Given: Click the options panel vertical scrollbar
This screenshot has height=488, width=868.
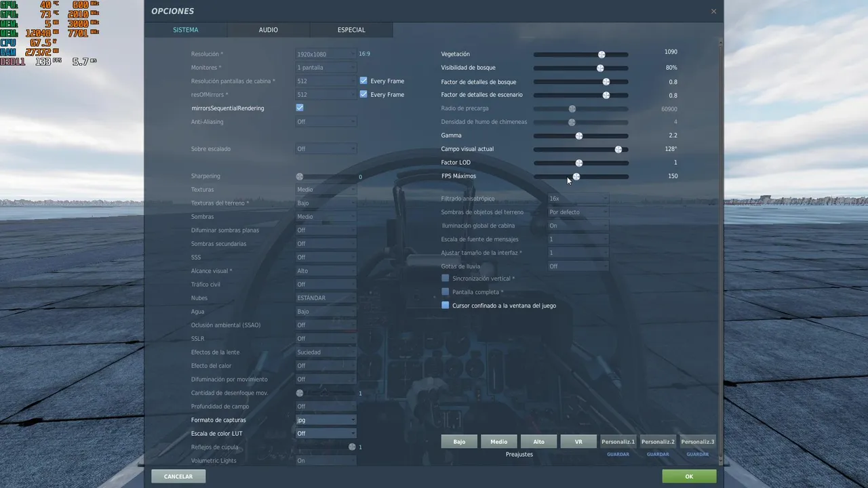Looking at the screenshot, I should point(721,251).
